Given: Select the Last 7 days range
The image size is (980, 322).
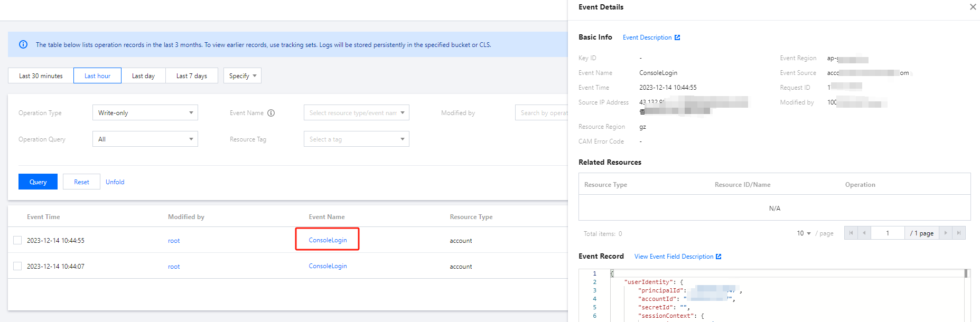Looking at the screenshot, I should click(191, 75).
